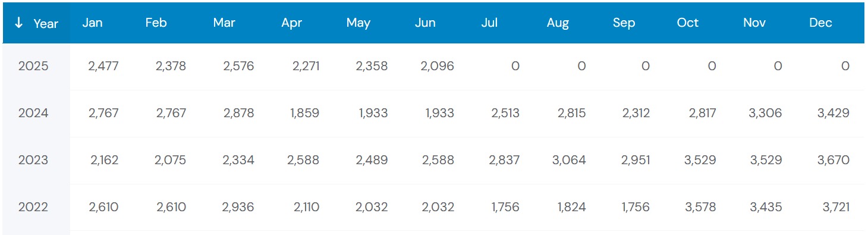868x235 pixels.
Task: Click the Sep column header
Action: tap(624, 23)
